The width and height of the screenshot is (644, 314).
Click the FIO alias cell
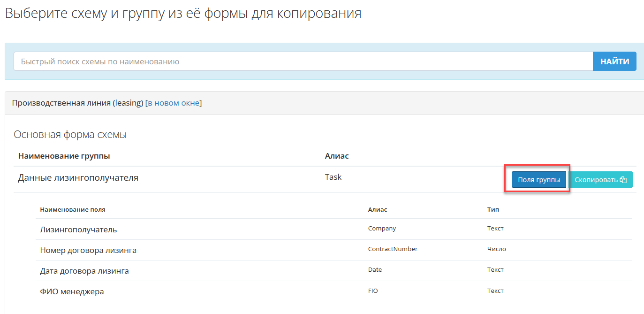tap(373, 291)
